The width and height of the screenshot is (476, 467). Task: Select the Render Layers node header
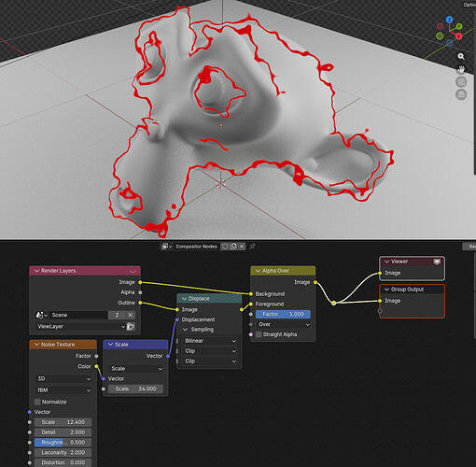[85, 271]
